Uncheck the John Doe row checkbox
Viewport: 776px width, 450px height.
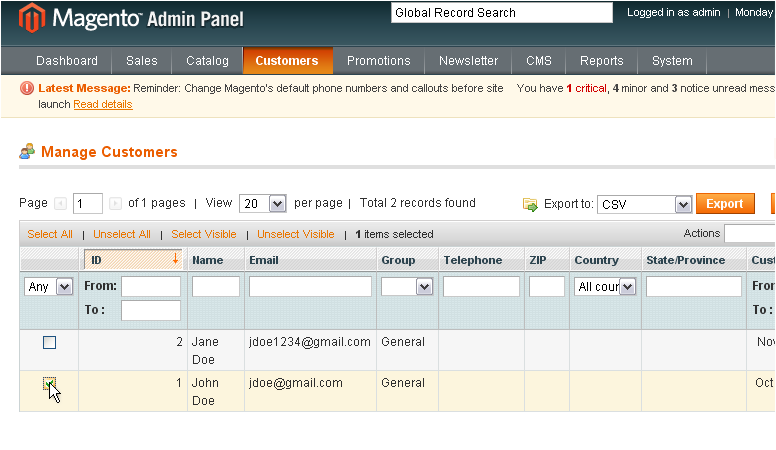49,384
